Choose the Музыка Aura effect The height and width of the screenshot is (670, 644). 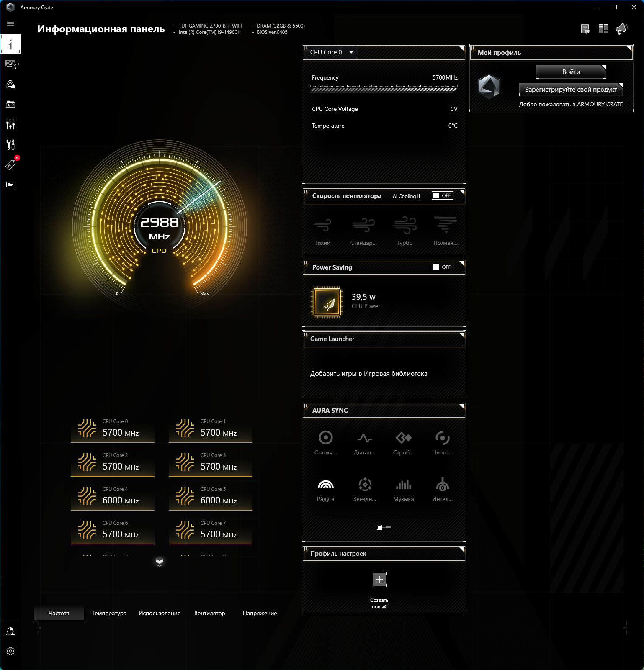coord(404,489)
